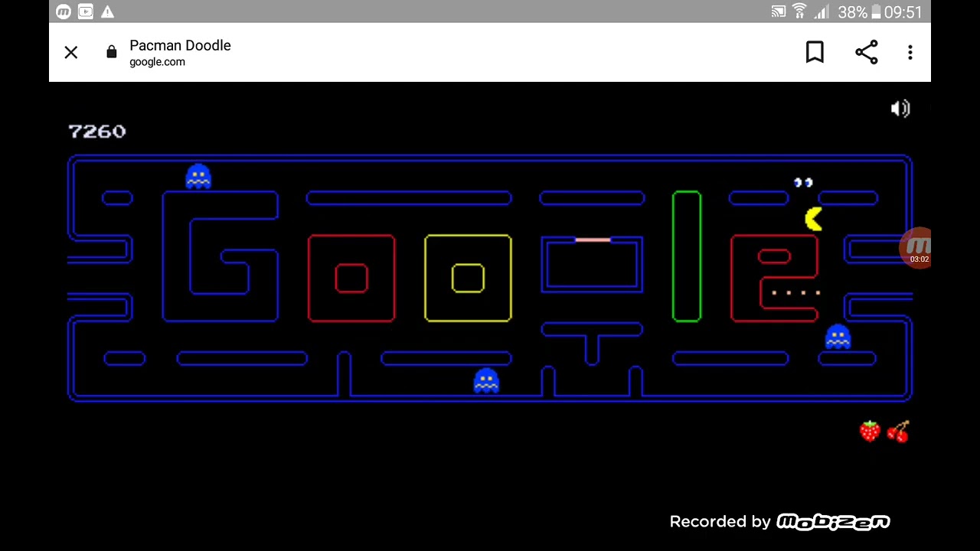Image resolution: width=980 pixels, height=551 pixels.
Task: Tap the score value 7260
Action: click(97, 132)
